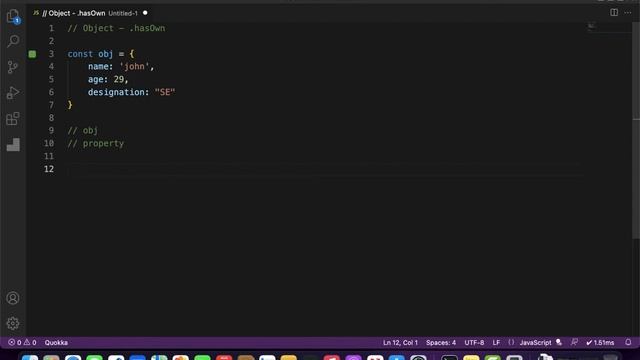Change end of line sequence via LF
The width and height of the screenshot is (640, 360).
point(496,342)
